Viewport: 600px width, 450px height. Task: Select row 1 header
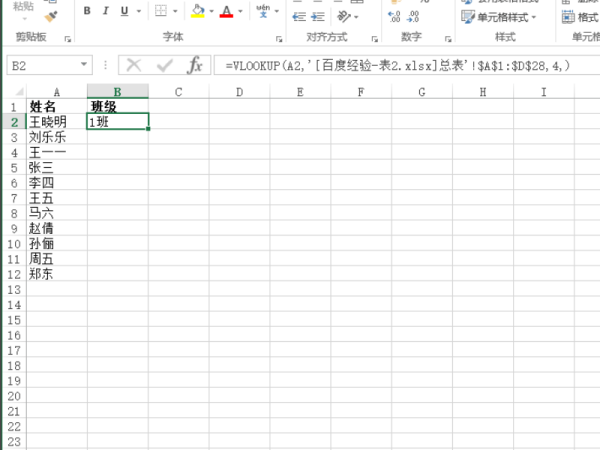(x=14, y=107)
